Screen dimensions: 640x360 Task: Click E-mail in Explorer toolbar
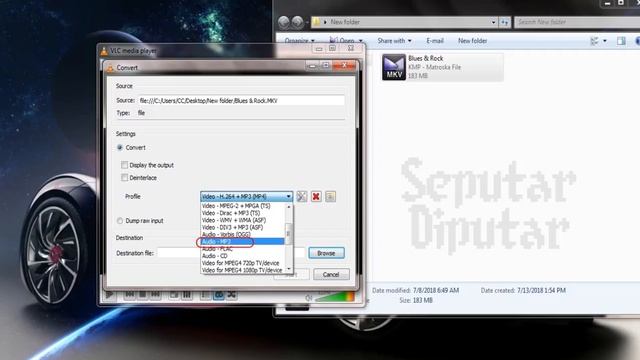click(x=435, y=41)
